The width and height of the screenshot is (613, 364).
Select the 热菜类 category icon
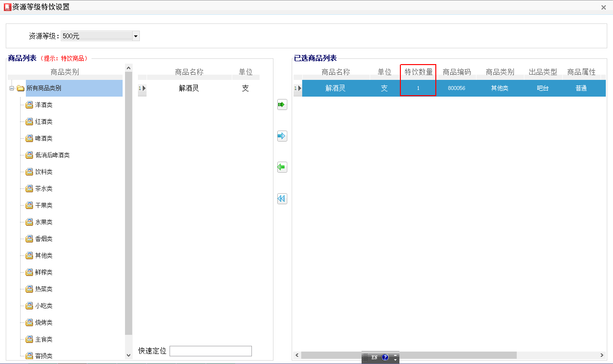click(29, 289)
